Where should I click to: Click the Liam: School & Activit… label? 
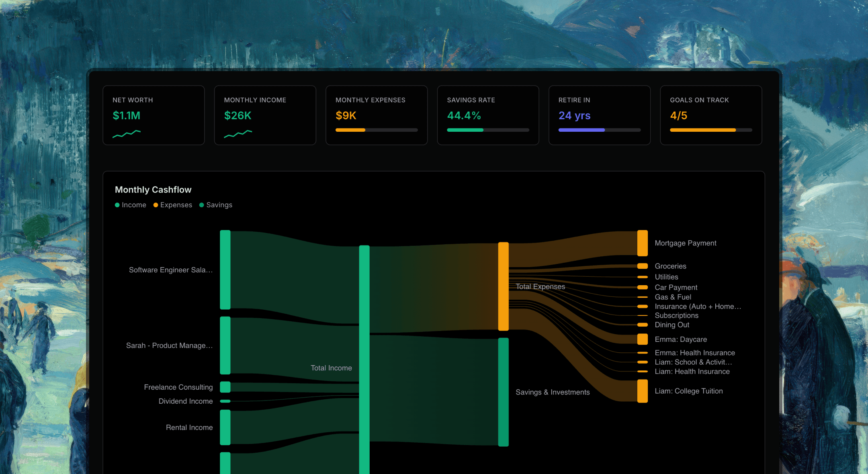[693, 362]
